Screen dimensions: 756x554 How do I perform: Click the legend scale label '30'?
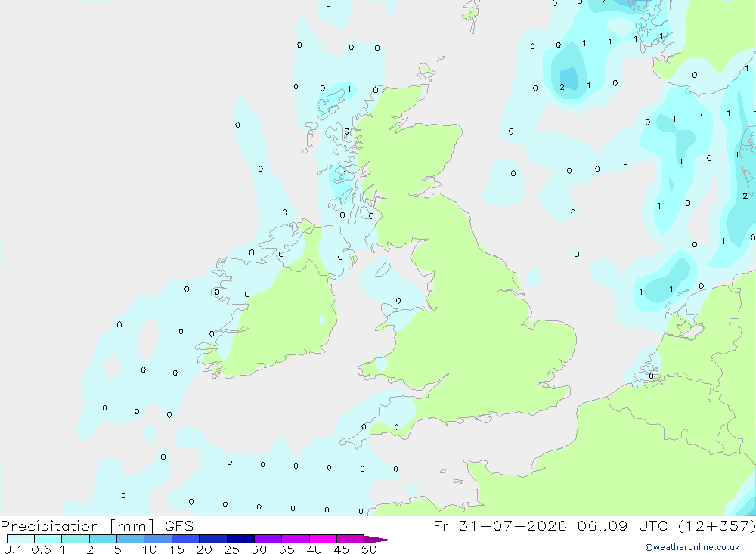click(259, 549)
